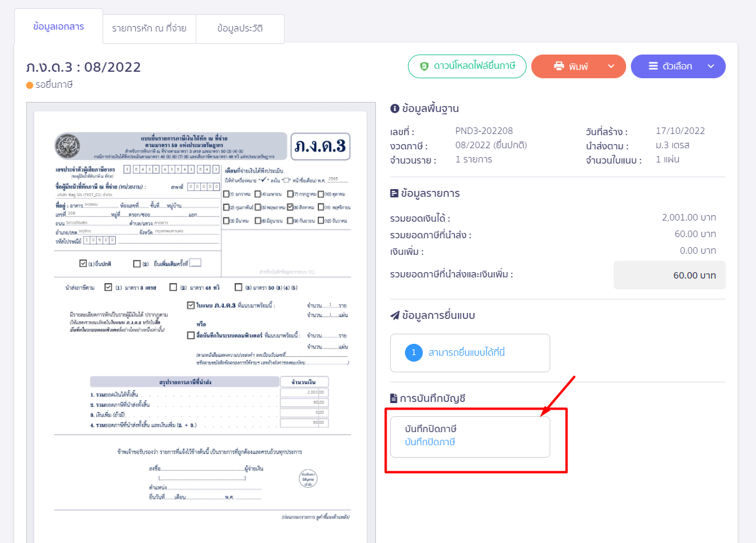Image resolution: width=756 pixels, height=543 pixels.
Task: Click the blue step 1 circle
Action: [414, 353]
